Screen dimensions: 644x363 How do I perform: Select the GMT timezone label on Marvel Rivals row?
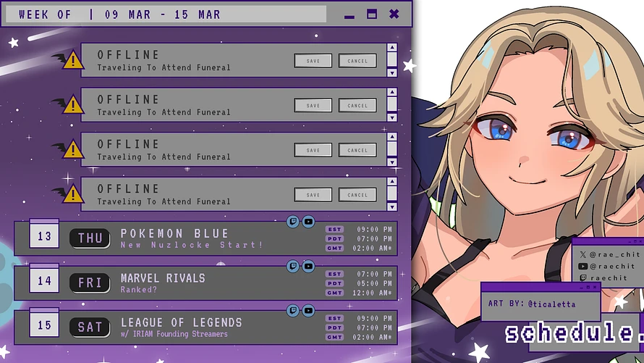coord(334,293)
